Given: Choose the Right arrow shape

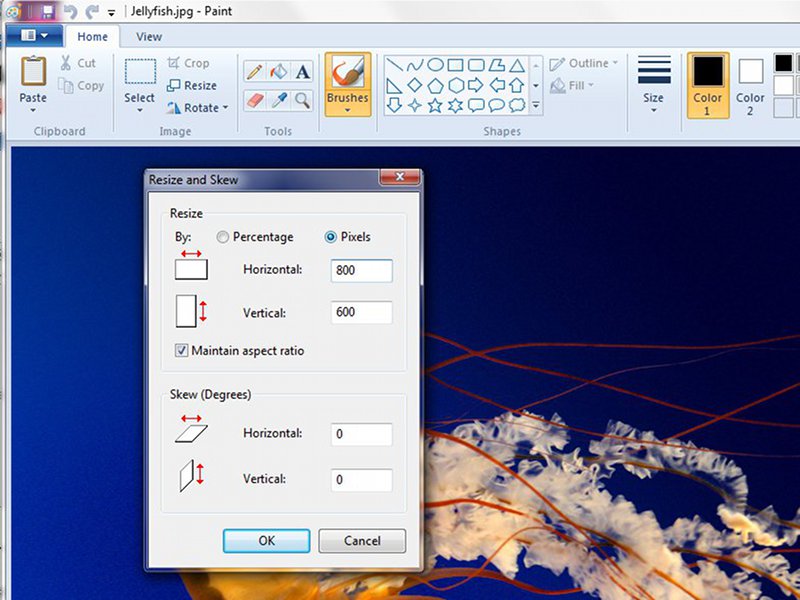Looking at the screenshot, I should click(476, 85).
